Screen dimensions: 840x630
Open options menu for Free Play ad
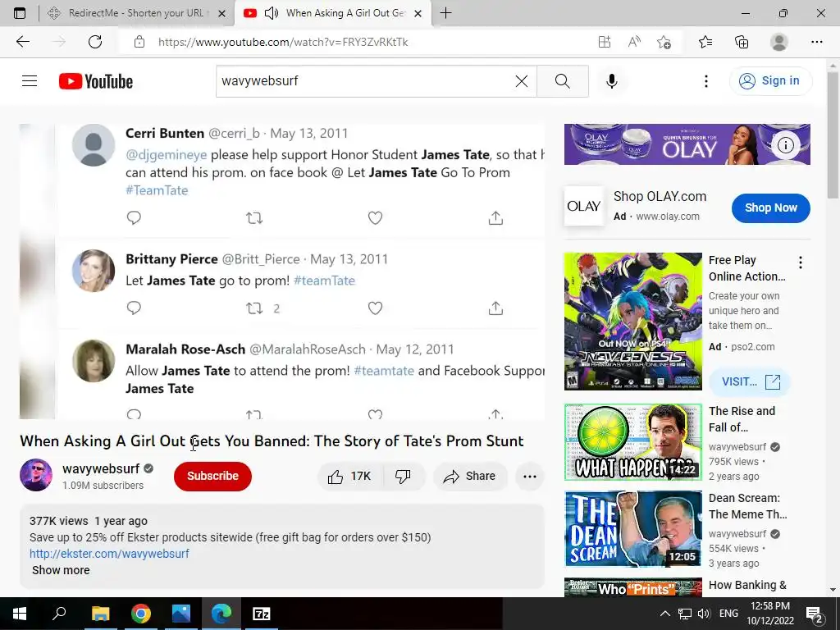click(x=801, y=262)
